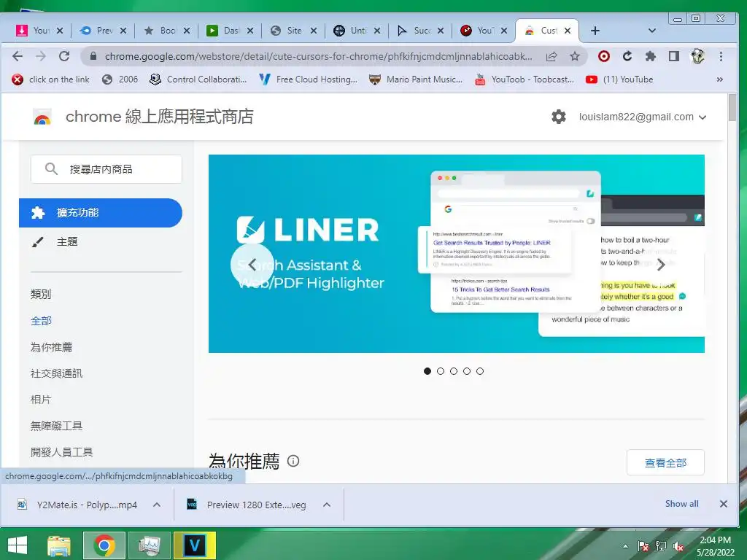747x560 pixels.
Task: Select the fifth carousel dot
Action: (x=480, y=371)
